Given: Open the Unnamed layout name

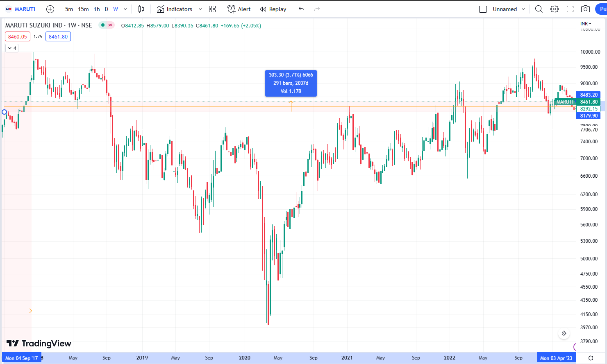Looking at the screenshot, I should (505, 9).
